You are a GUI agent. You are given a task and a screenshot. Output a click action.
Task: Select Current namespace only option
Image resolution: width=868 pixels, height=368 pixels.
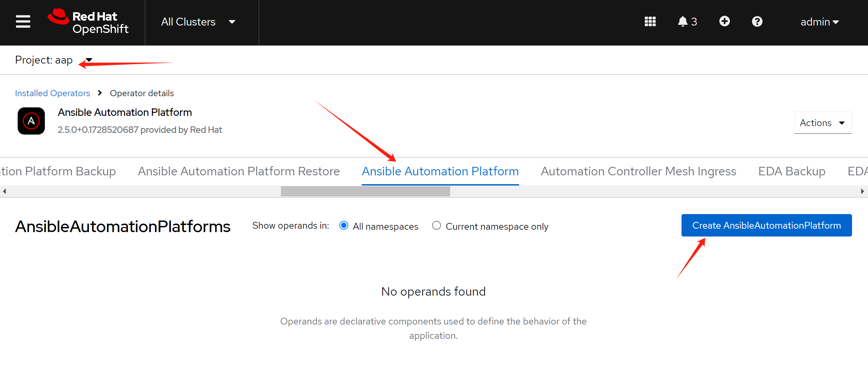[437, 226]
